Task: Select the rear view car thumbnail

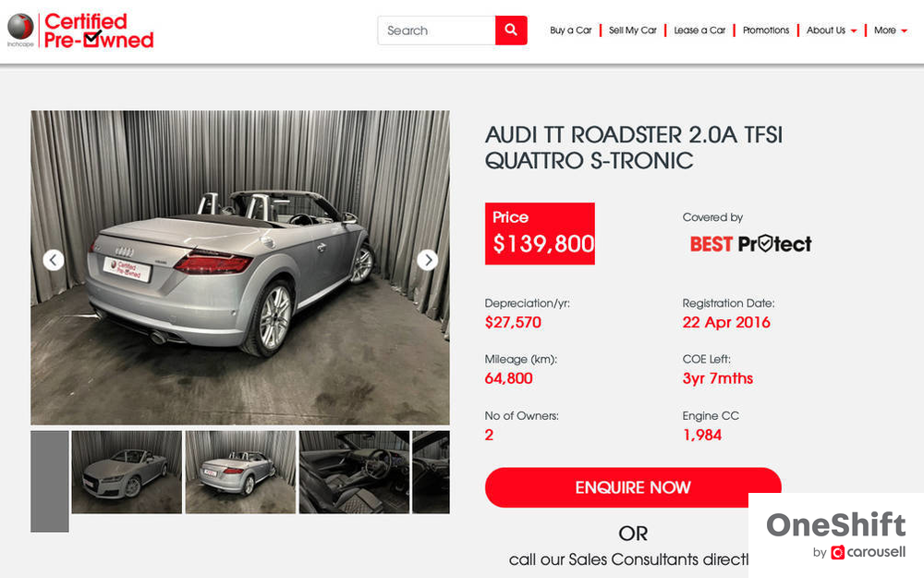Action: click(240, 472)
